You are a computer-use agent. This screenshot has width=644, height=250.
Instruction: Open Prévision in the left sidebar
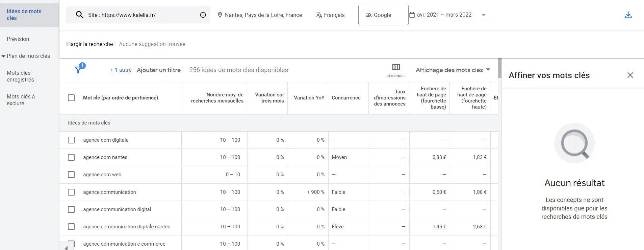tap(18, 39)
